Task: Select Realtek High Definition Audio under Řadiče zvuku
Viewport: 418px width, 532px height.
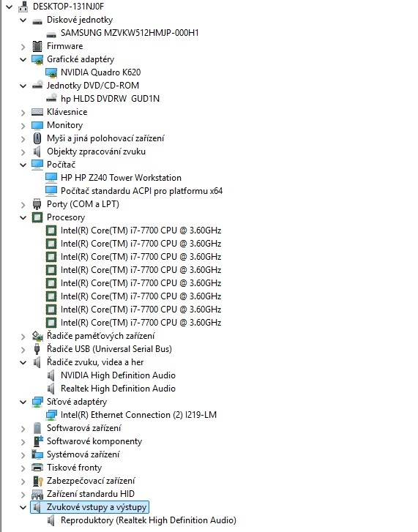Action: 118,389
